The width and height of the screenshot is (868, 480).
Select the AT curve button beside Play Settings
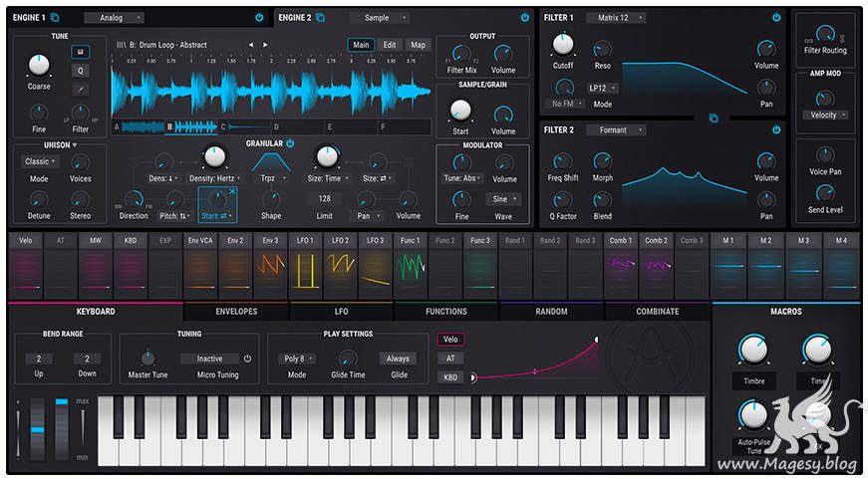click(450, 359)
